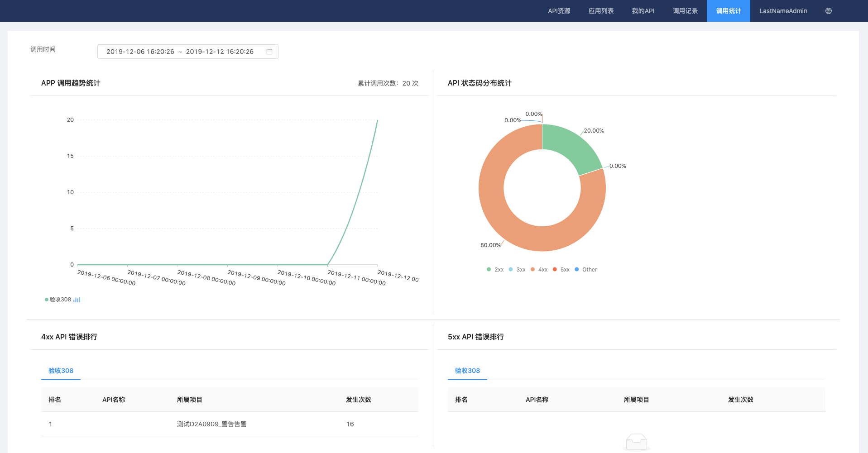Click the start date 2019-12-06 field
Screen dimensions: 868x453
click(x=140, y=52)
